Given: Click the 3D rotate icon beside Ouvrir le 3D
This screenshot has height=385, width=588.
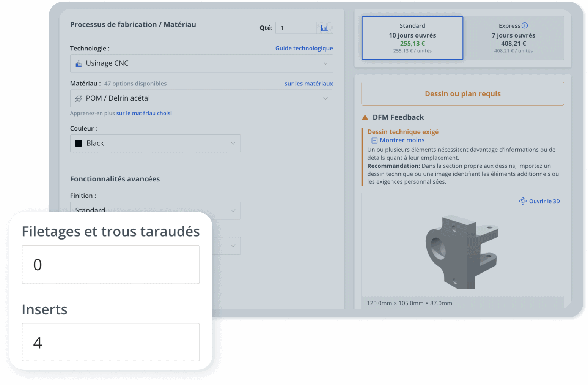Looking at the screenshot, I should pos(522,201).
